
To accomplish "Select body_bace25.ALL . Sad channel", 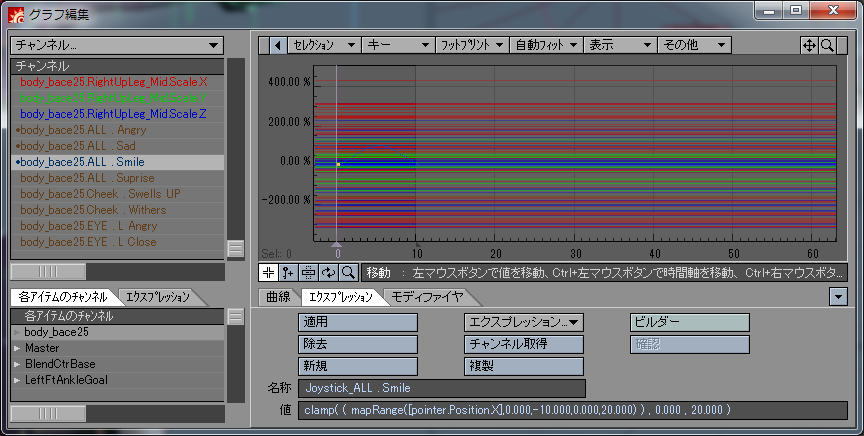I will click(x=117, y=146).
